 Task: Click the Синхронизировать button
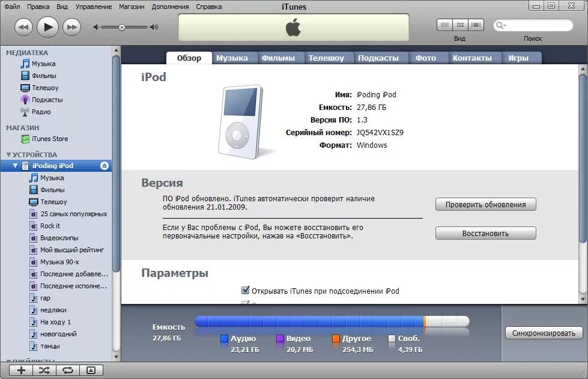click(544, 333)
